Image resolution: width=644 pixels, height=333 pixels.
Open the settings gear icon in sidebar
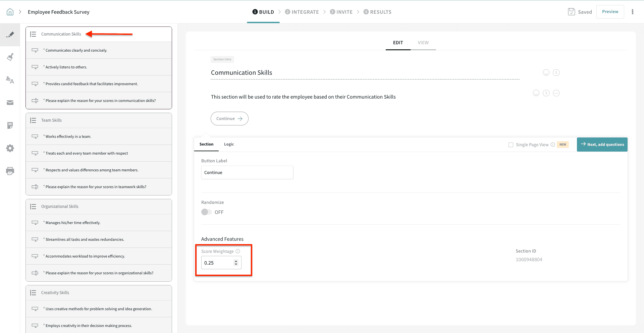tap(10, 148)
